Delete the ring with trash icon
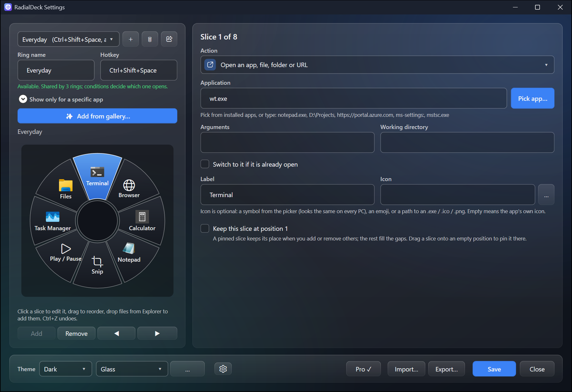Screen dimensions: 572x392 pyautogui.click(x=150, y=40)
